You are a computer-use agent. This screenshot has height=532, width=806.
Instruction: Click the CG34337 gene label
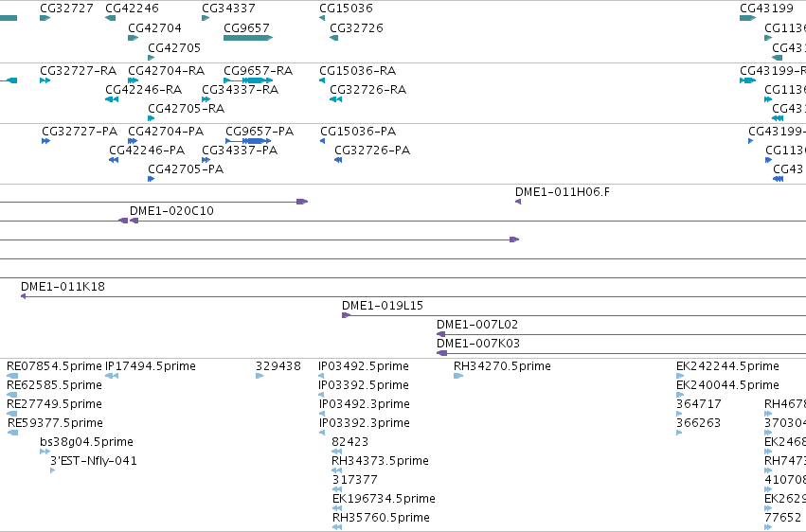(228, 9)
